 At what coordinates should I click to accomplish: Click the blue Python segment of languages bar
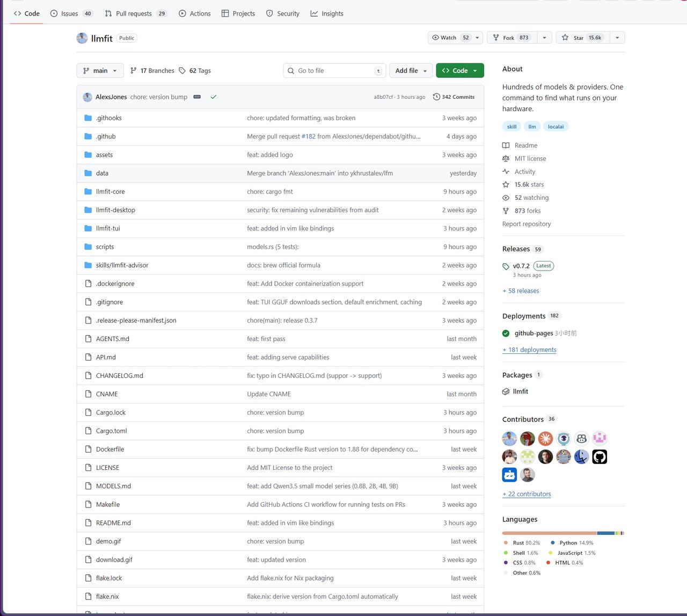click(606, 533)
